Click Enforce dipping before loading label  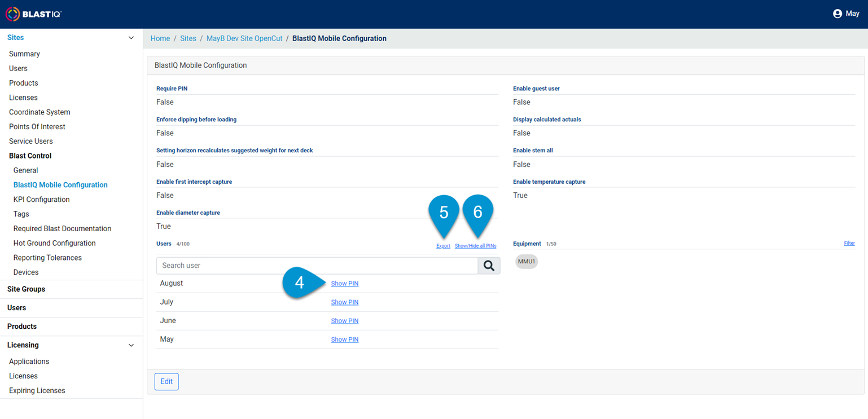point(196,120)
